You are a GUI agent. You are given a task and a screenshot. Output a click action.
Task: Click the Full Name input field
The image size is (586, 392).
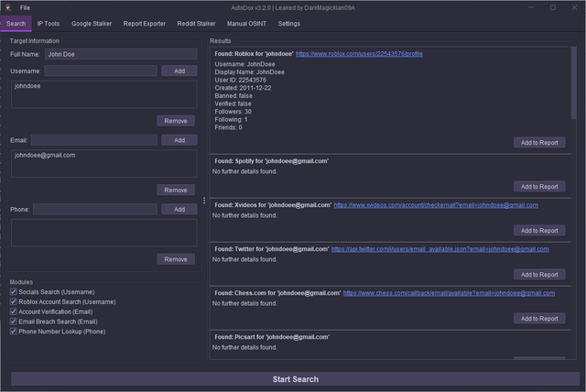tap(121, 54)
